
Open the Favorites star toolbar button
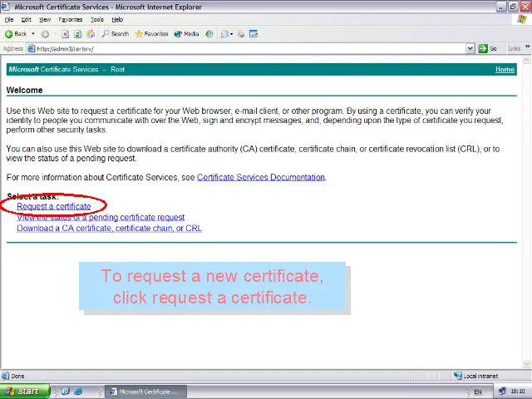[x=151, y=34]
